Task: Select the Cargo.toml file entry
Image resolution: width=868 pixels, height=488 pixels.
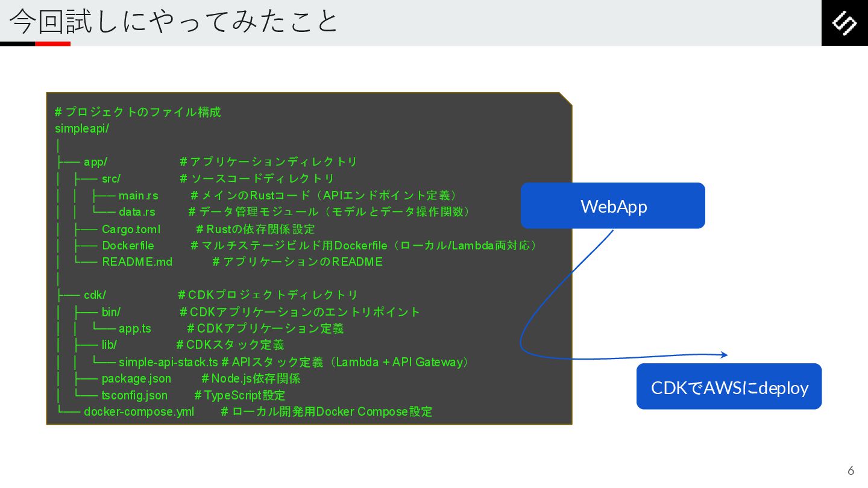Action: [x=131, y=229]
